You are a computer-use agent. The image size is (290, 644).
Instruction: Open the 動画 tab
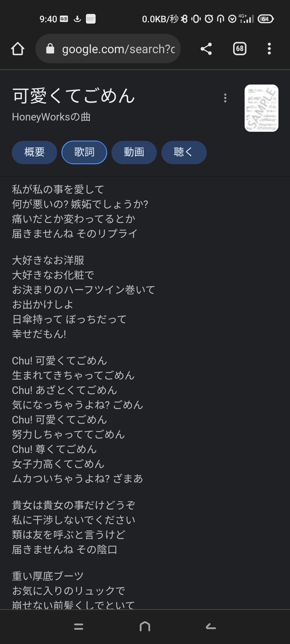[134, 152]
